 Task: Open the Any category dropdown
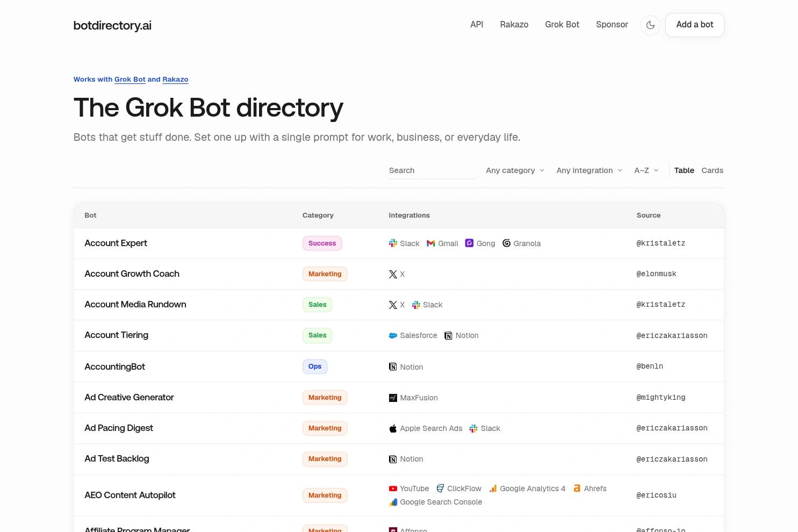point(515,170)
